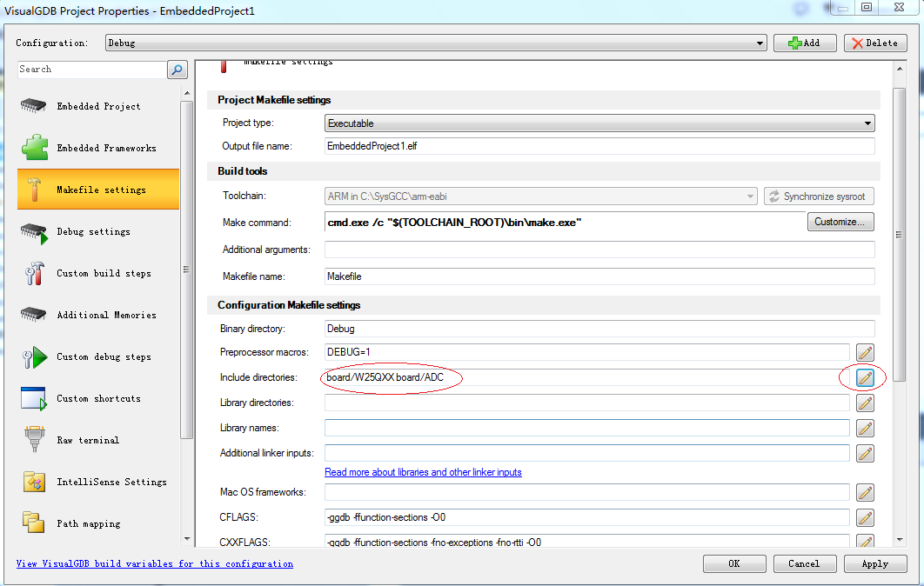Click the search magnifier icon
This screenshot has height=586, width=924.
tap(177, 70)
